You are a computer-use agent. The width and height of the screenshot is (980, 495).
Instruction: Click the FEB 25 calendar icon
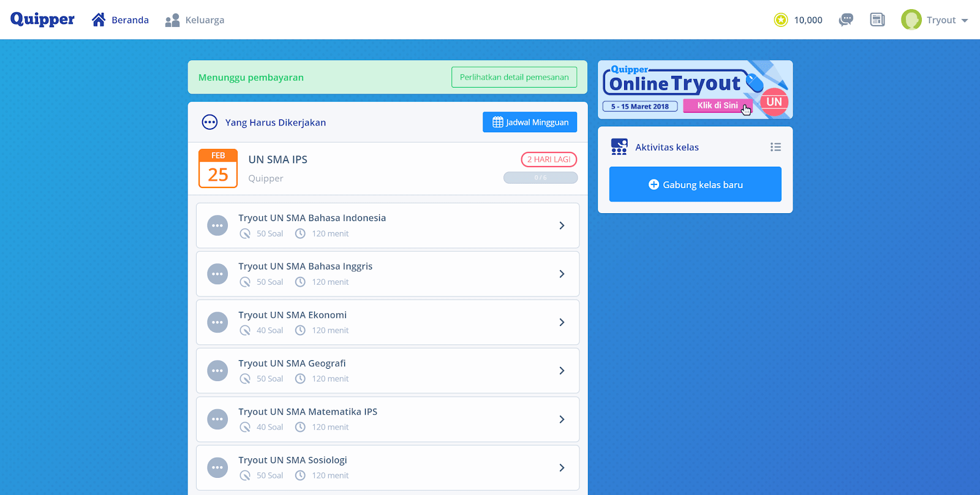218,168
